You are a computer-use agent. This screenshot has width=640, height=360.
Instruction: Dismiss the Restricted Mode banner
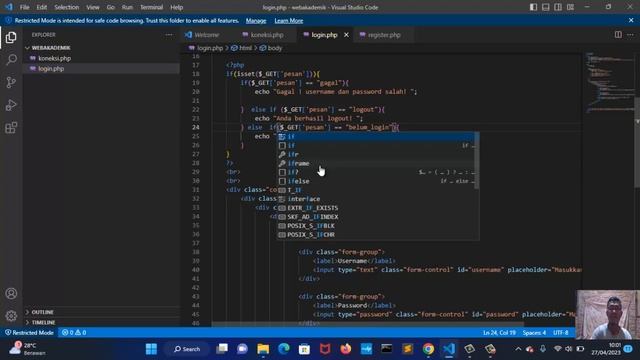631,20
